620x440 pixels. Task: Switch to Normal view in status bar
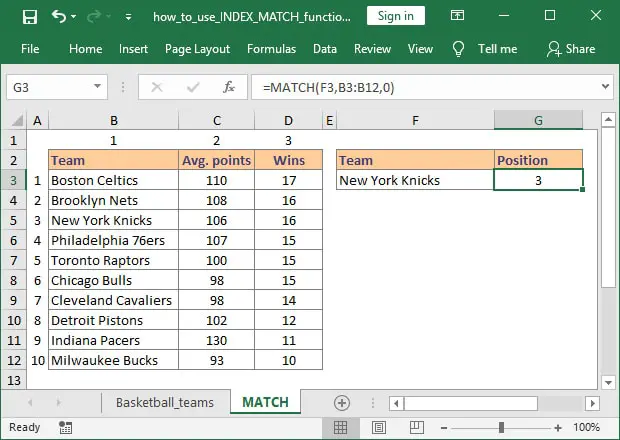(x=340, y=427)
